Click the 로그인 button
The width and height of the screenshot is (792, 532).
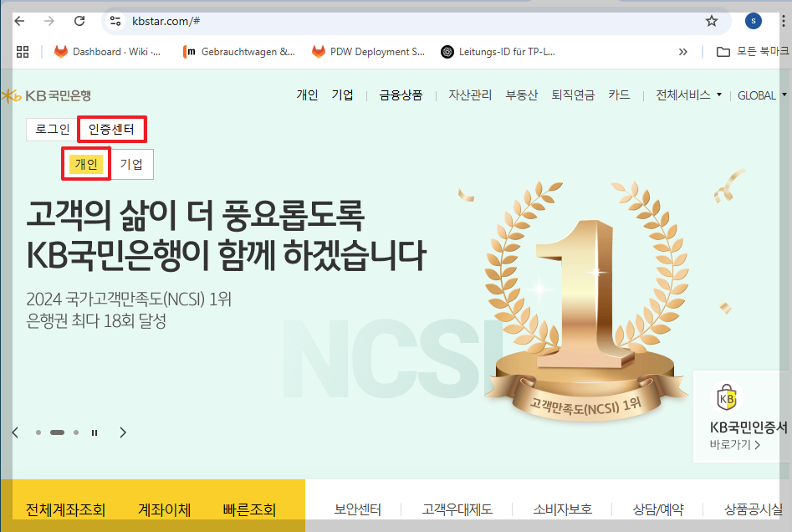click(52, 130)
